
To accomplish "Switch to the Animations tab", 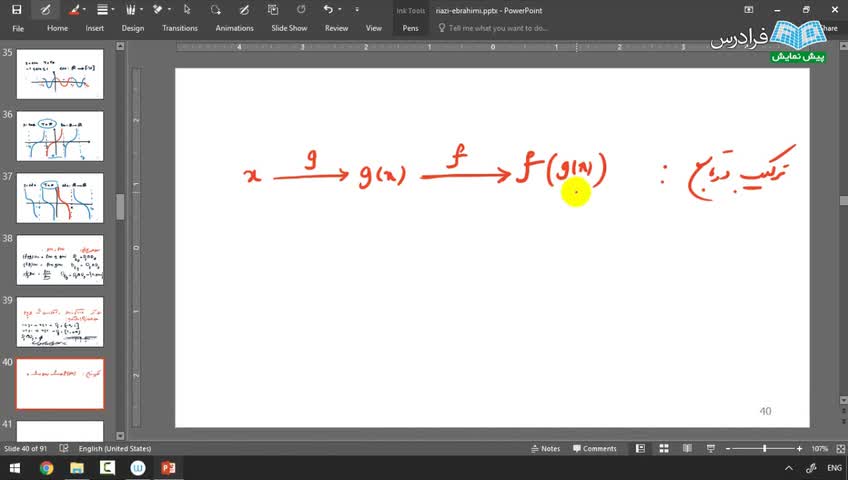I will (x=234, y=28).
